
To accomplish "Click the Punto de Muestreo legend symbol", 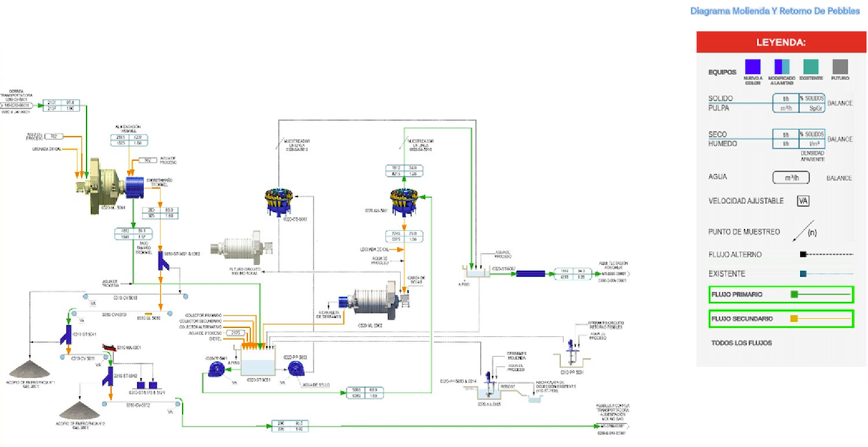I will pos(805,232).
